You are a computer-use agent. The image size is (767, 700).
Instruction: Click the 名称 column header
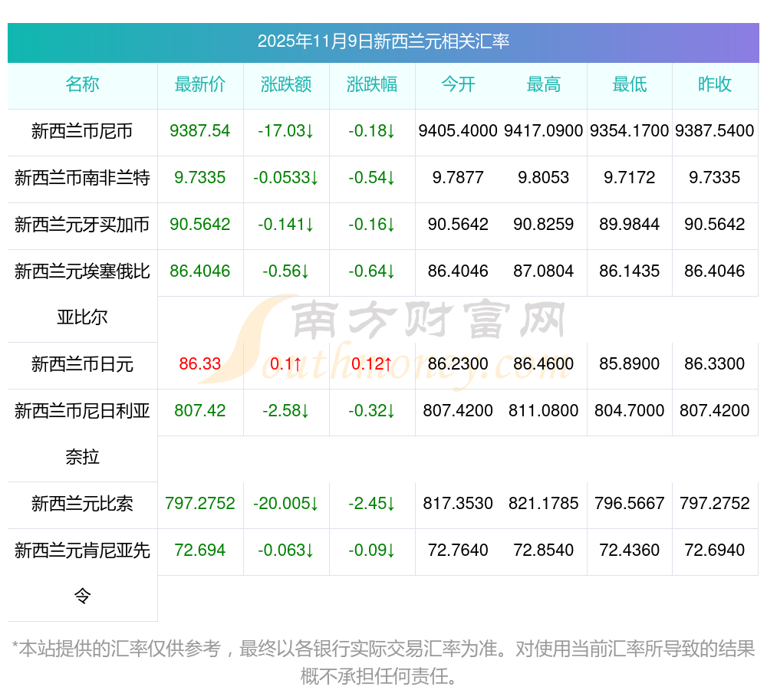click(82, 84)
